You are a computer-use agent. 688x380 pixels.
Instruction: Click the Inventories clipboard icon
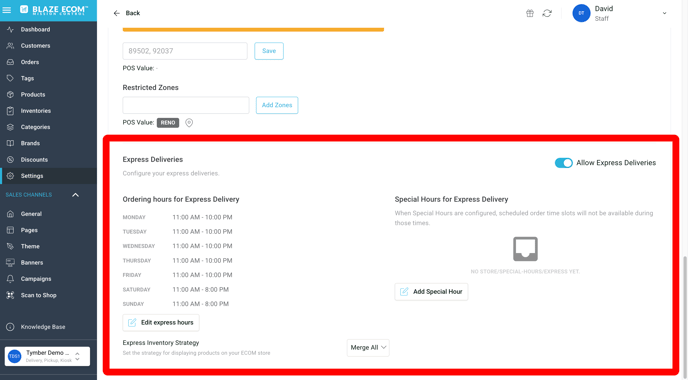[10, 111]
